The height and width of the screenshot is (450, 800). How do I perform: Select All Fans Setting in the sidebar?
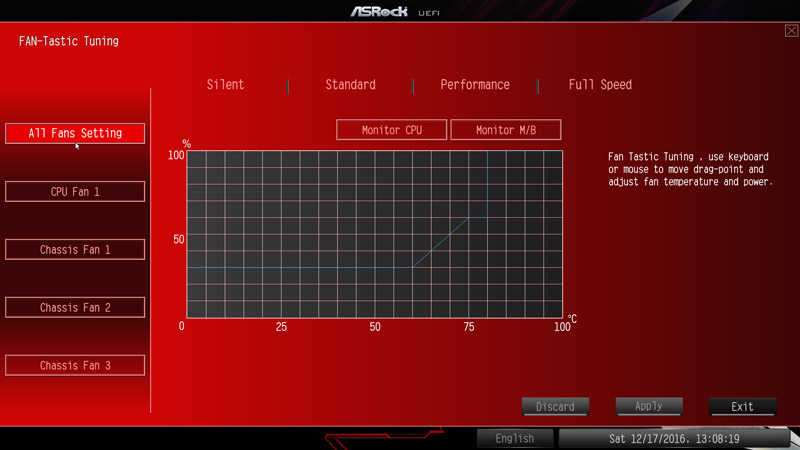(x=75, y=133)
